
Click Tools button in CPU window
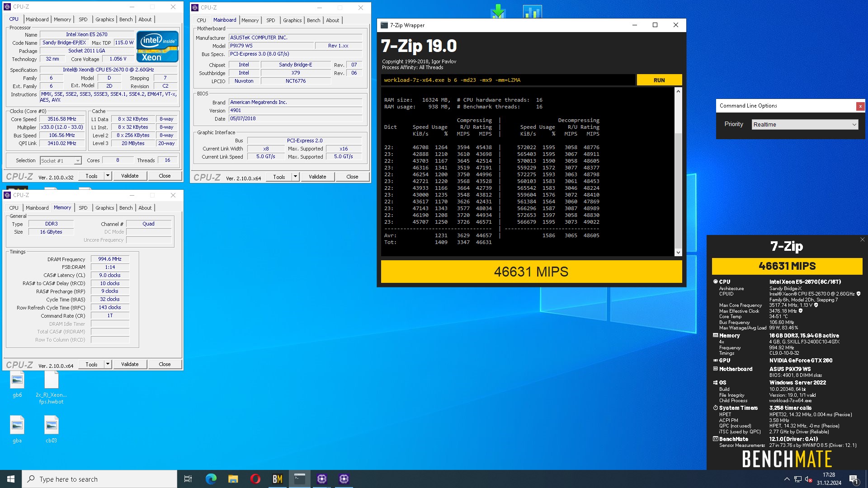pyautogui.click(x=91, y=176)
